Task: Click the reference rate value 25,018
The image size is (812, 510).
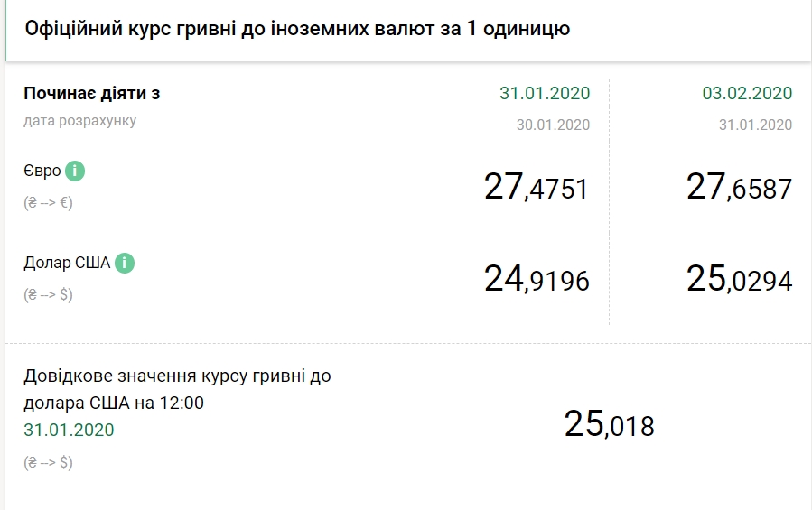Action: tap(609, 423)
